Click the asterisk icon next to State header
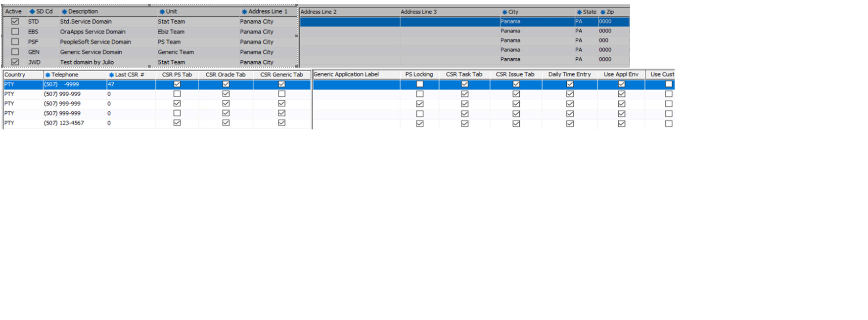Screen dimensions: 868x320 [579, 12]
